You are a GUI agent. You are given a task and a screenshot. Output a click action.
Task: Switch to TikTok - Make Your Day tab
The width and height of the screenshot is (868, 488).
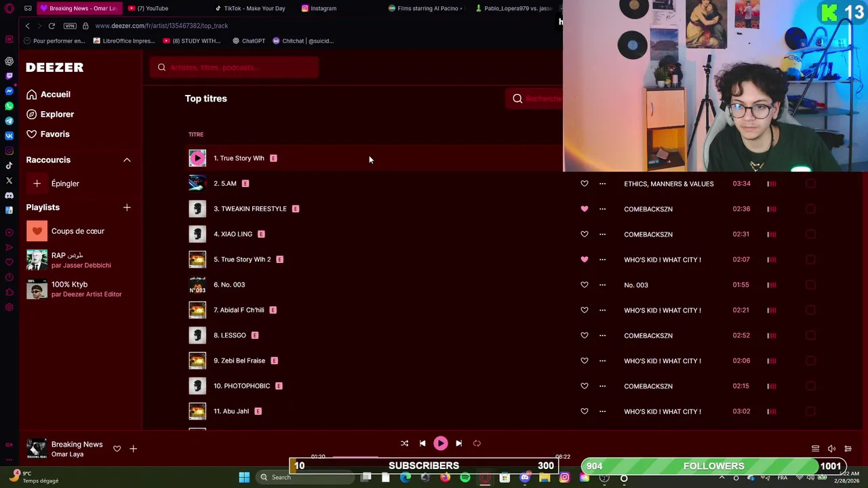click(251, 8)
